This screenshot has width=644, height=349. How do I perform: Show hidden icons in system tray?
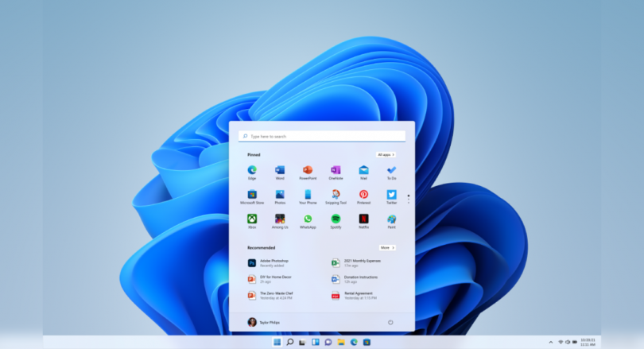click(x=551, y=342)
